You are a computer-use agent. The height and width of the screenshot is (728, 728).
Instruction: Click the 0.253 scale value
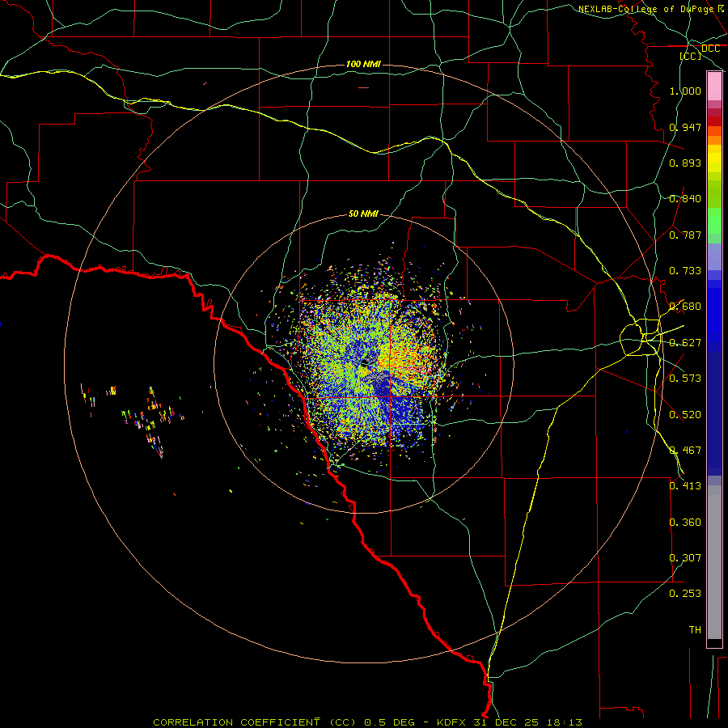click(685, 594)
